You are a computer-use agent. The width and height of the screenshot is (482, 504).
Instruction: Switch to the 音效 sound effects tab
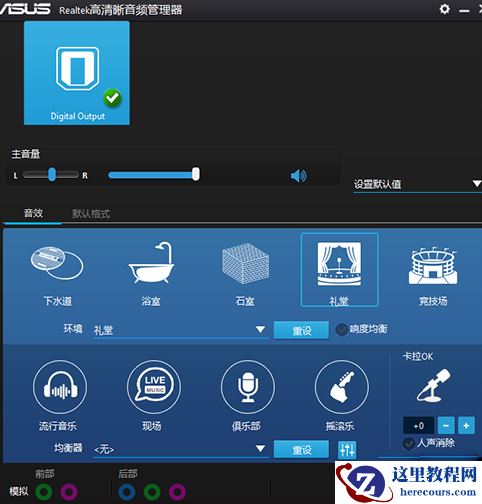tap(33, 213)
